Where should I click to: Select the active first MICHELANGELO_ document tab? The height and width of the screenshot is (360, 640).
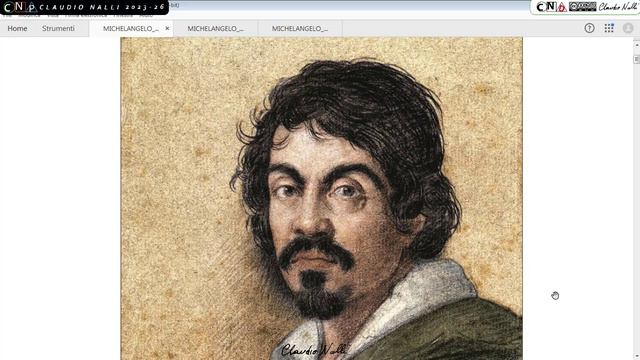point(131,29)
